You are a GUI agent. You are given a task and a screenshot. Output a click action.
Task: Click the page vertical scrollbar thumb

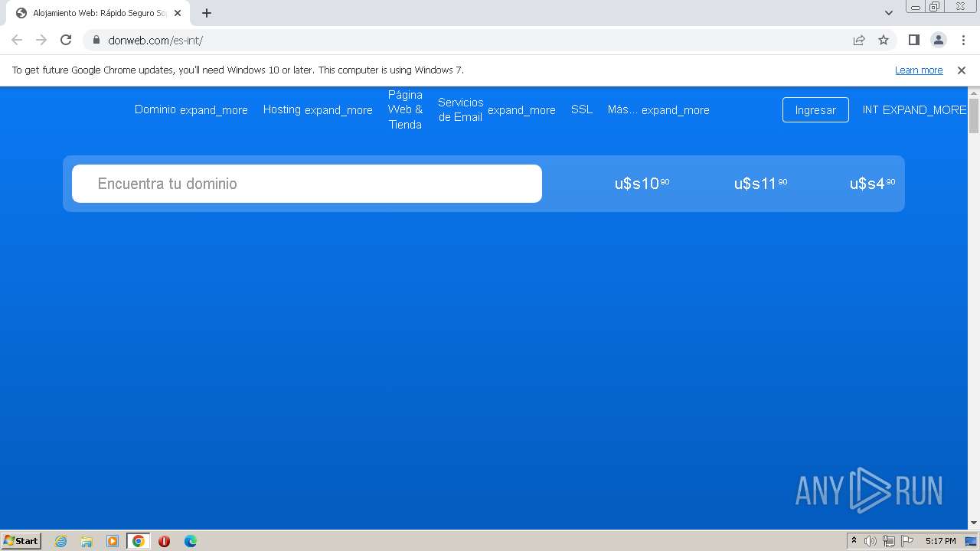tap(974, 116)
